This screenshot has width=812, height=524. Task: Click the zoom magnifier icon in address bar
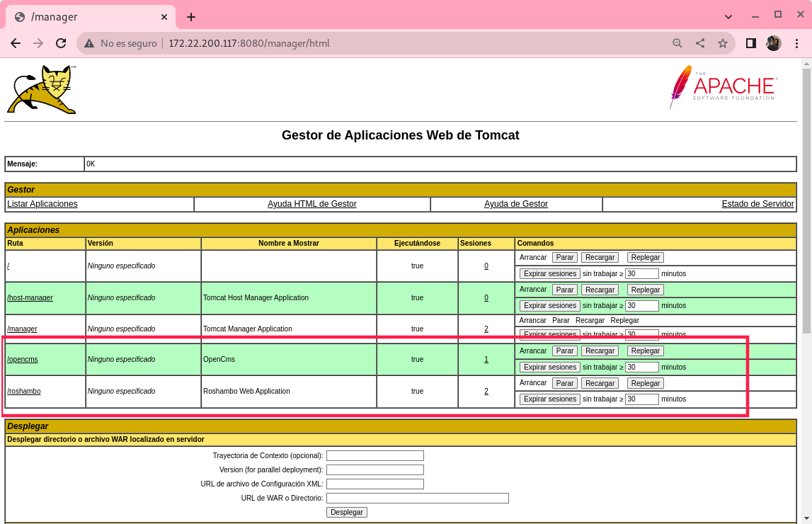(677, 43)
